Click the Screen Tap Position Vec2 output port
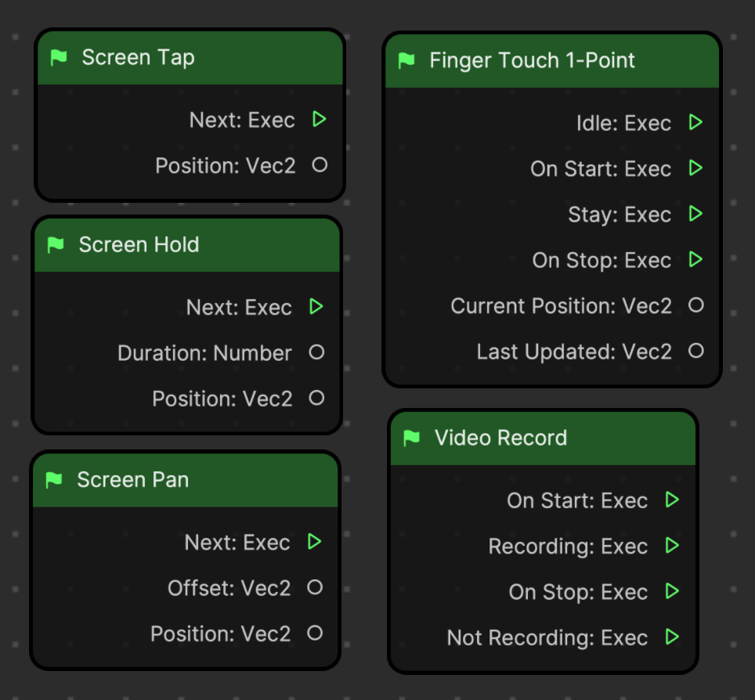755x700 pixels. pos(320,165)
